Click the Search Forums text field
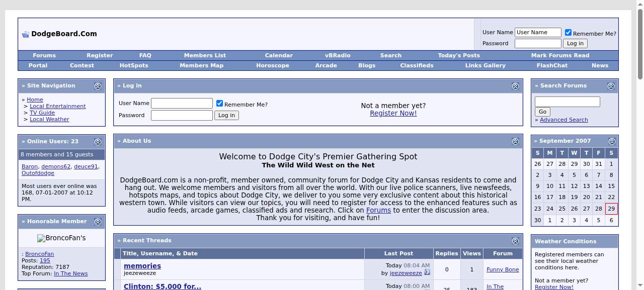The width and height of the screenshot is (644, 290). coord(568,102)
